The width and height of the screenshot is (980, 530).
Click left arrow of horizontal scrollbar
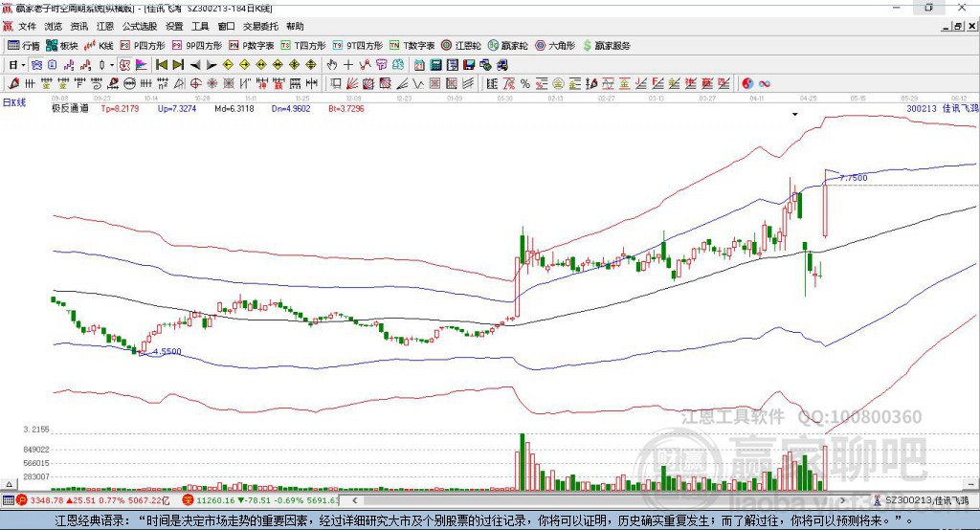355,500
